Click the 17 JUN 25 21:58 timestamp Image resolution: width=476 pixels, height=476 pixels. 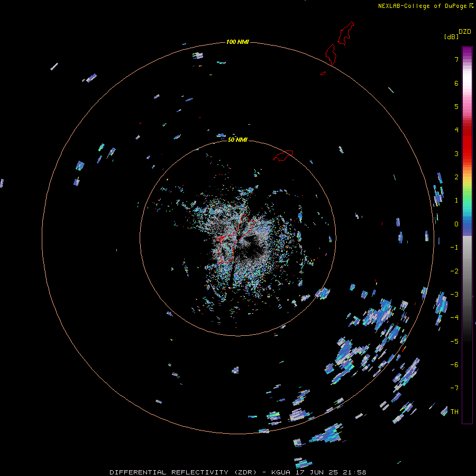pyautogui.click(x=331, y=472)
